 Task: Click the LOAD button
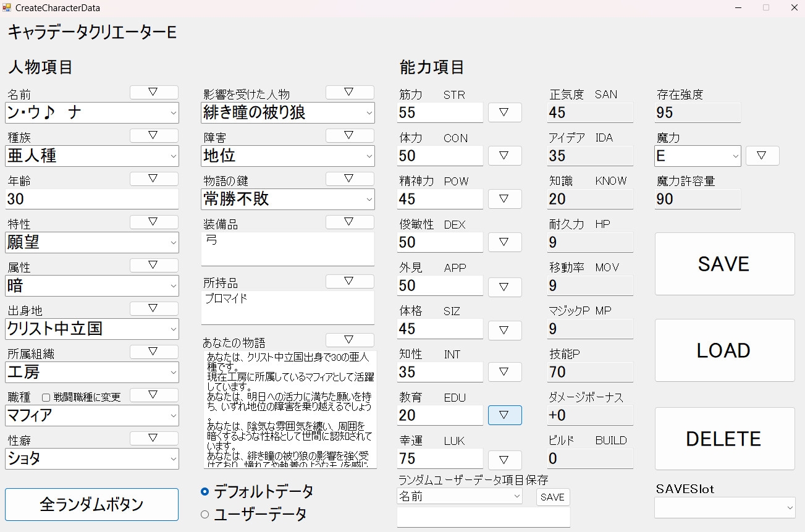(724, 350)
